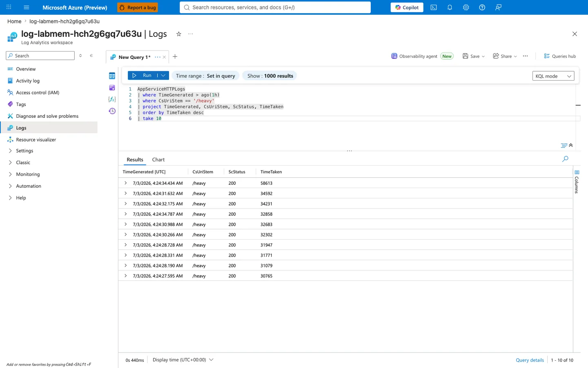Collapse the left navigation menu

[91, 56]
